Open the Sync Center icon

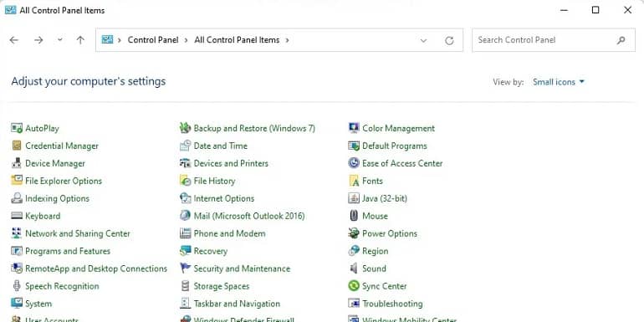coord(354,286)
